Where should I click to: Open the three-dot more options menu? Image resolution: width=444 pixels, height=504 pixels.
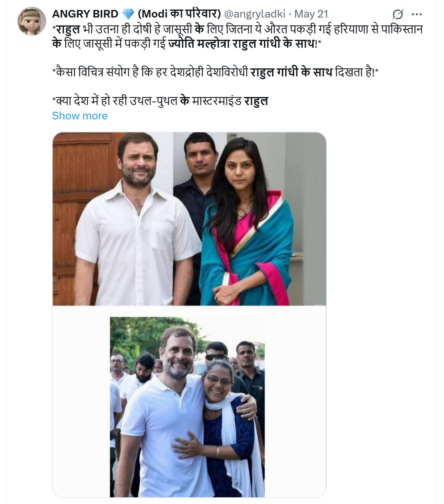417,15
